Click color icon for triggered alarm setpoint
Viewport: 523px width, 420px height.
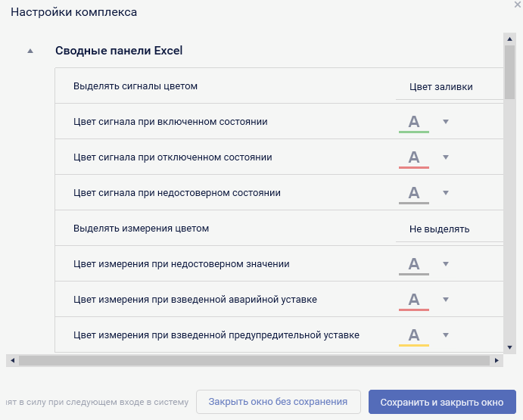click(x=413, y=300)
